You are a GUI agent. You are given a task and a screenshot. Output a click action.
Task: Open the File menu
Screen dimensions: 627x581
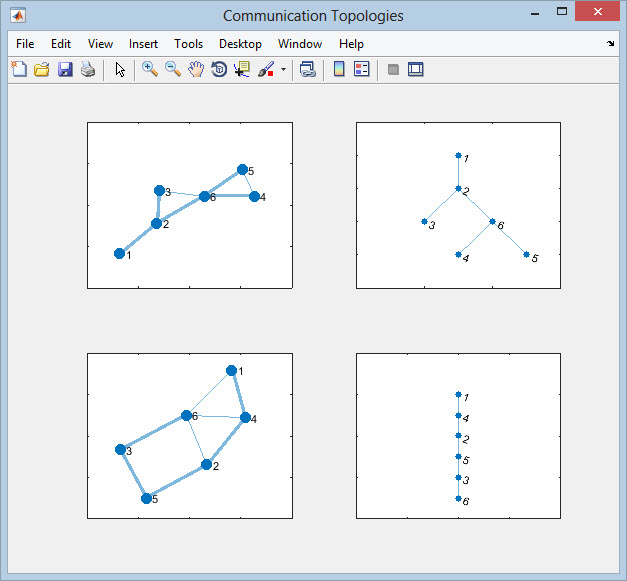tap(25, 44)
